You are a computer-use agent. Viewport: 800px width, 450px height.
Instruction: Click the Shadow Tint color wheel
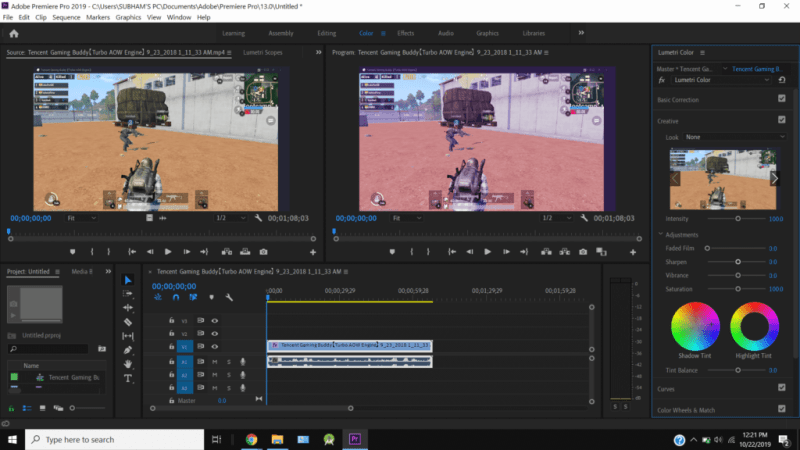[695, 327]
